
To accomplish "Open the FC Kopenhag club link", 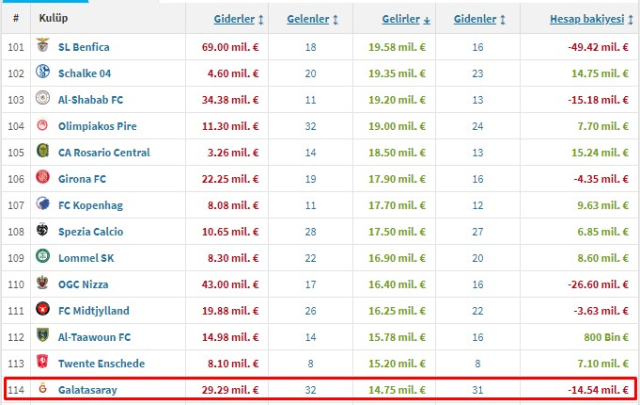I will click(90, 205).
